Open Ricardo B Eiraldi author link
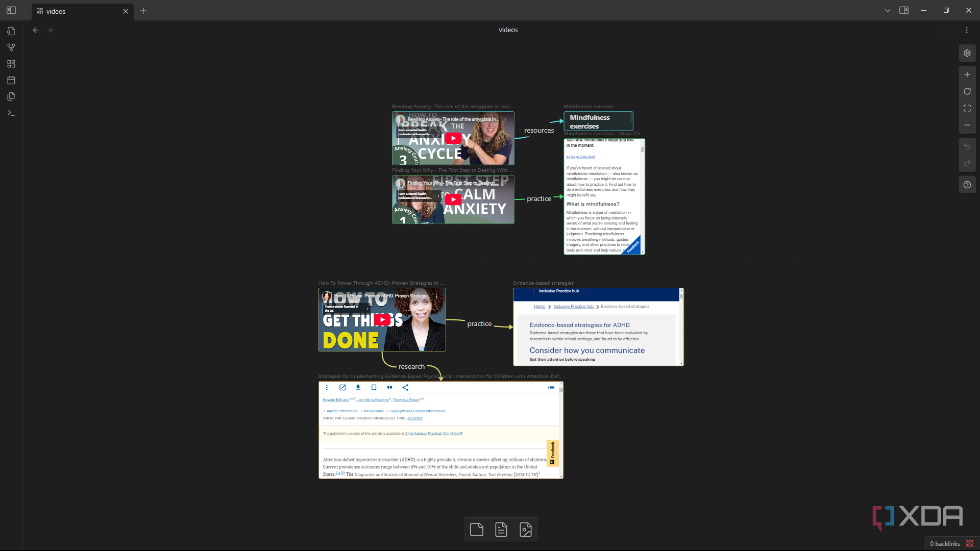Viewport: 980px width, 551px height. [336, 400]
